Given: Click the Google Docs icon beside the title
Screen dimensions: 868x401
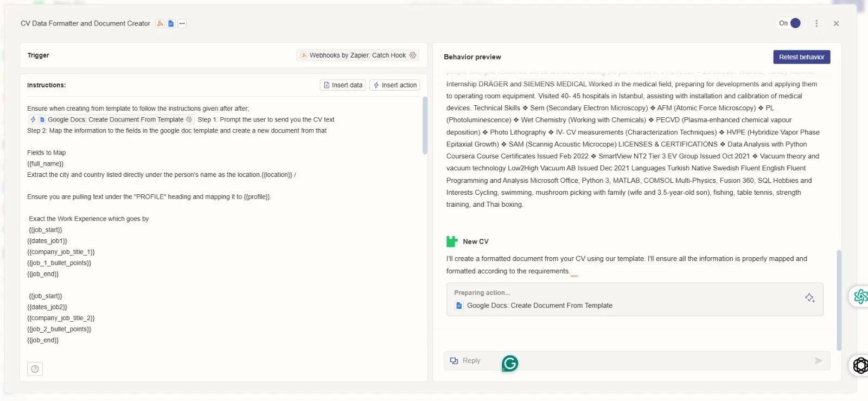Looking at the screenshot, I should point(171,23).
